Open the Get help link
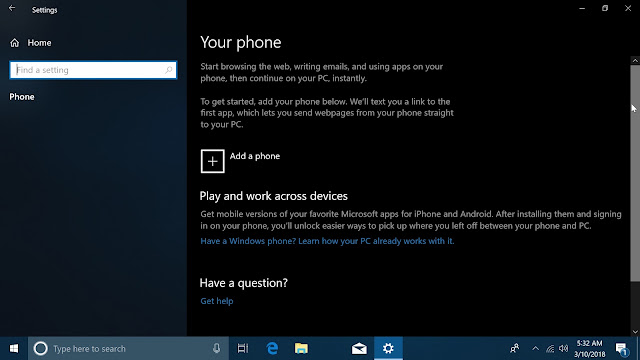This screenshot has height=360, width=640. point(217,301)
